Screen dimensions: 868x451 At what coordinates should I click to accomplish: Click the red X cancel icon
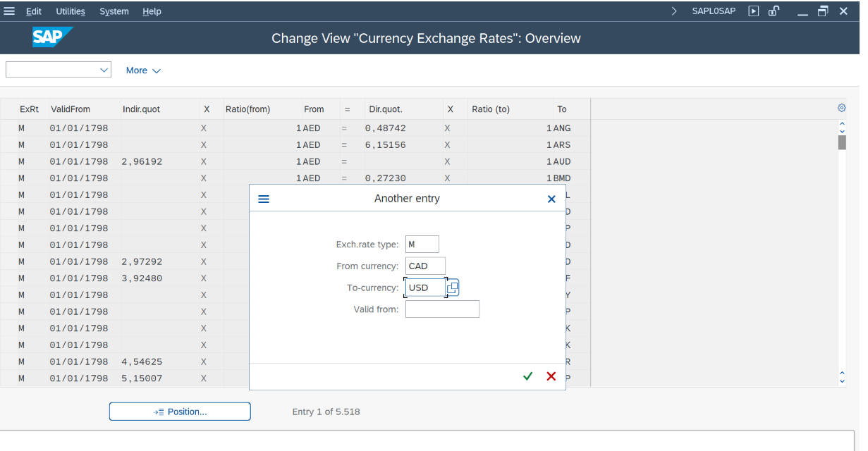tap(551, 376)
